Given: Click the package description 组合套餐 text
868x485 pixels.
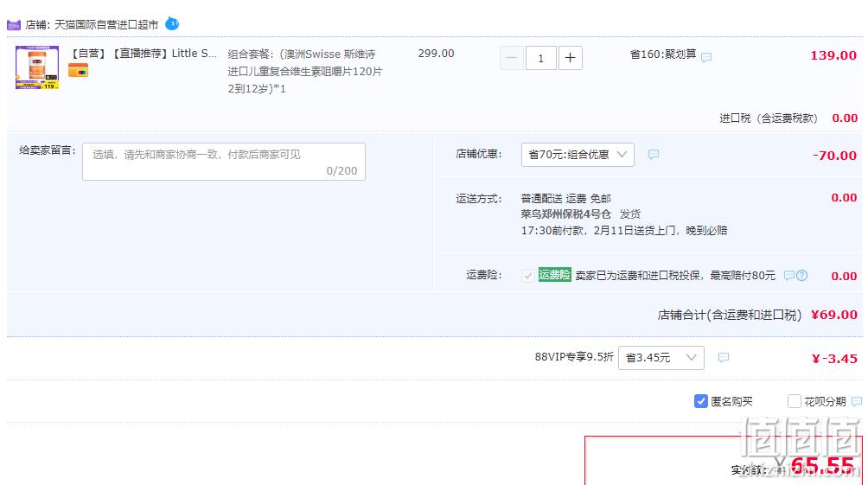Looking at the screenshot, I should (304, 72).
